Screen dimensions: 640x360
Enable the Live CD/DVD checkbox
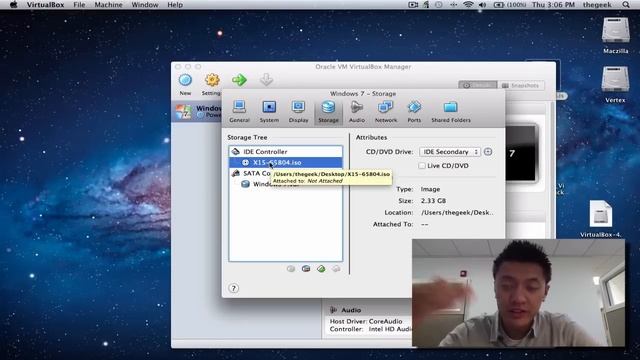point(422,166)
